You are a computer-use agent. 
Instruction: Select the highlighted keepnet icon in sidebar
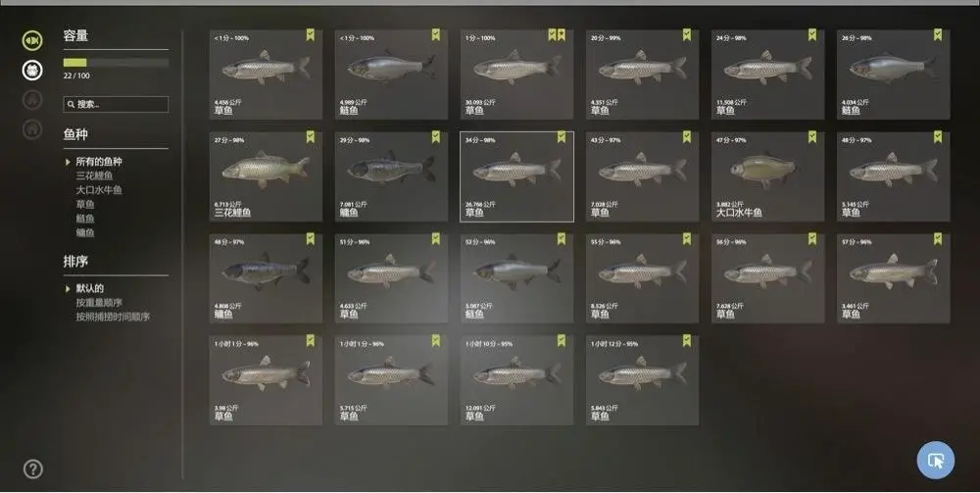[32, 70]
